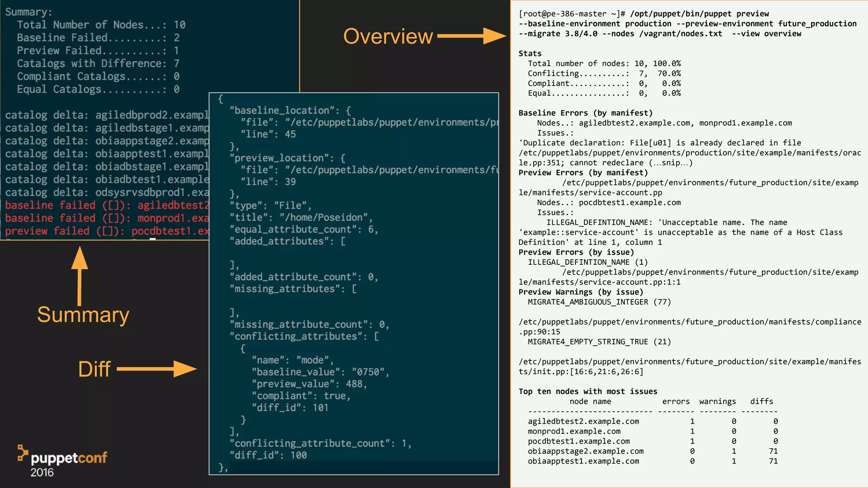868x488 pixels.
Task: Click the '"diff_id": 100' JSON entry
Action: click(268, 455)
